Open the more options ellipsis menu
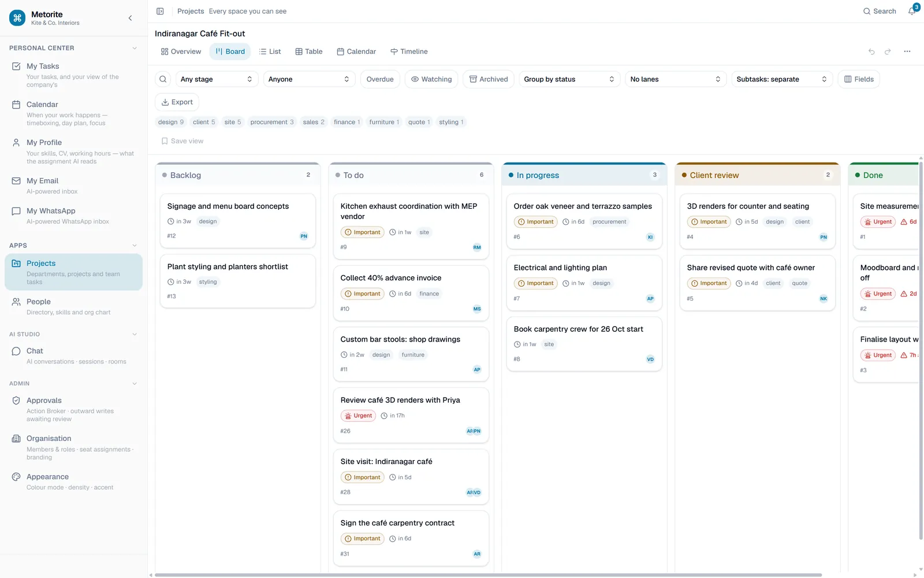924x578 pixels. (x=907, y=51)
